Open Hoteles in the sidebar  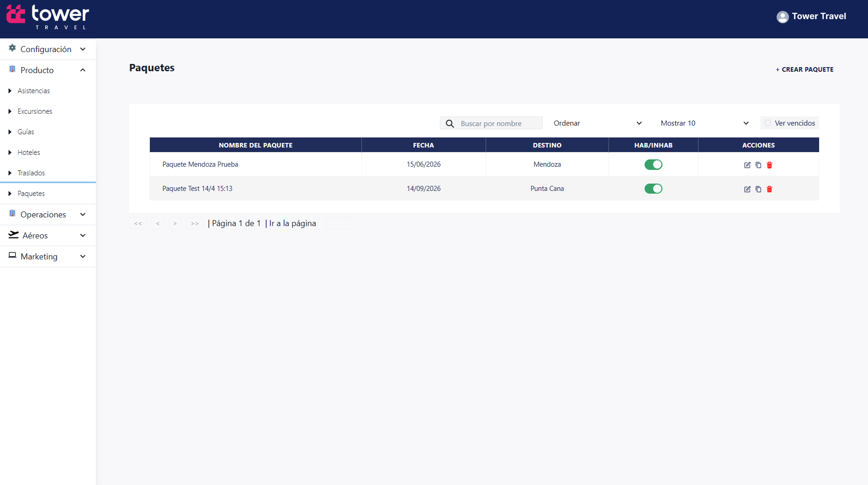pos(28,152)
